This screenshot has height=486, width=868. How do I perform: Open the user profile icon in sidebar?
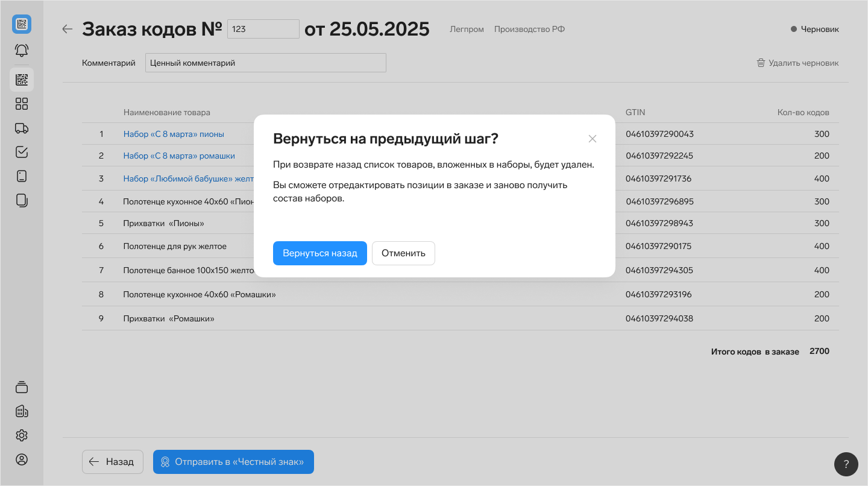point(22,459)
